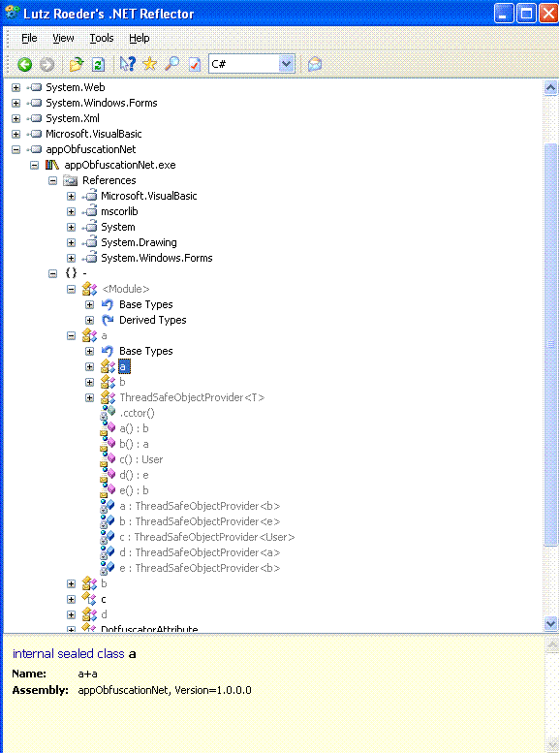Select field d : ThreadSafeObjectProvider<a>

200,552
